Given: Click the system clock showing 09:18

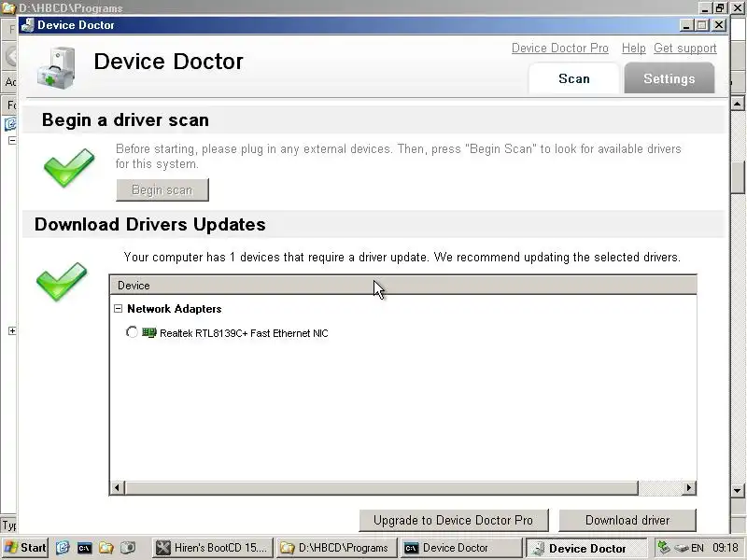Looking at the screenshot, I should coord(726,548).
